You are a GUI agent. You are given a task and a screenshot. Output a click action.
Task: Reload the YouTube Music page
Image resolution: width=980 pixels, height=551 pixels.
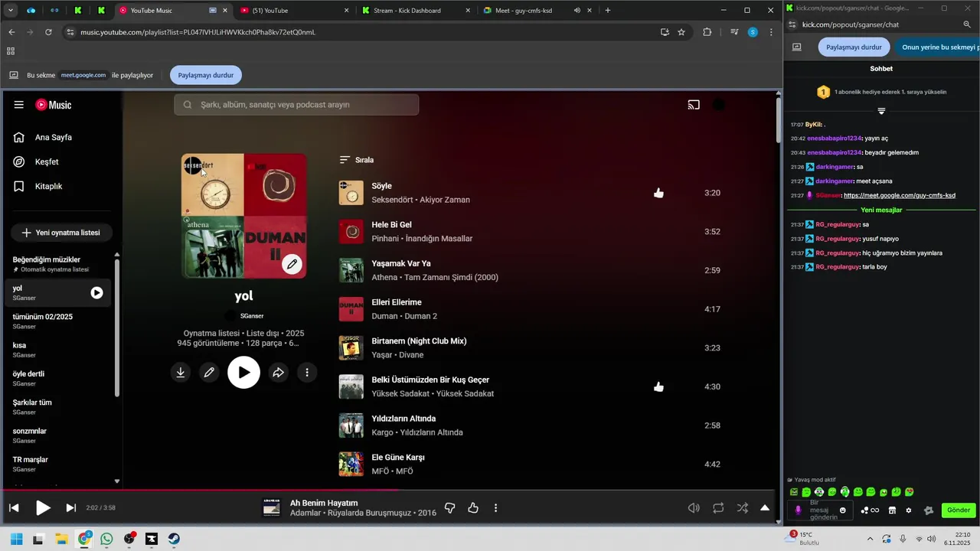[x=48, y=32]
